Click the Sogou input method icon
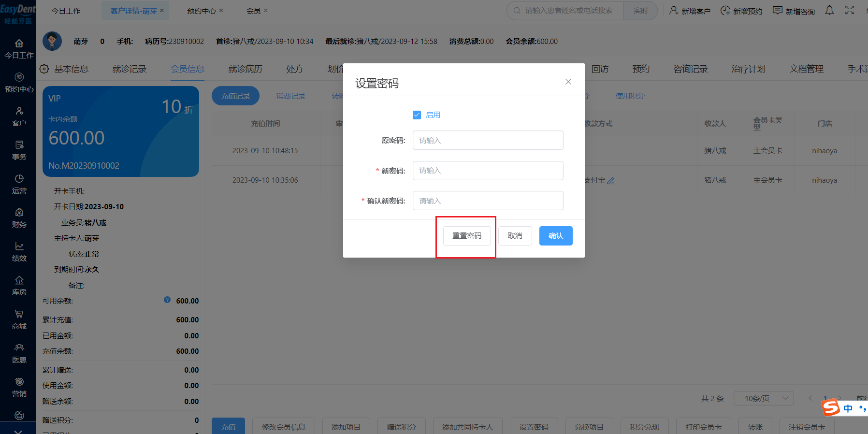 (x=831, y=407)
